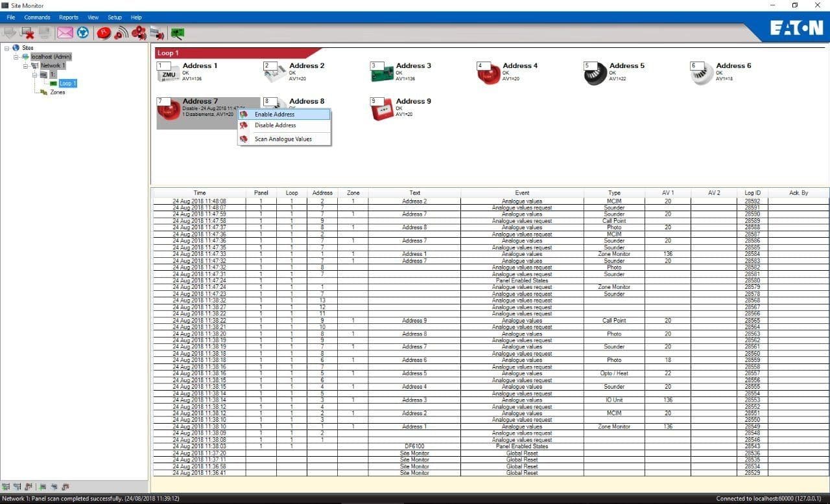Open the Reports menu
This screenshot has width=830, height=504.
pyautogui.click(x=68, y=17)
